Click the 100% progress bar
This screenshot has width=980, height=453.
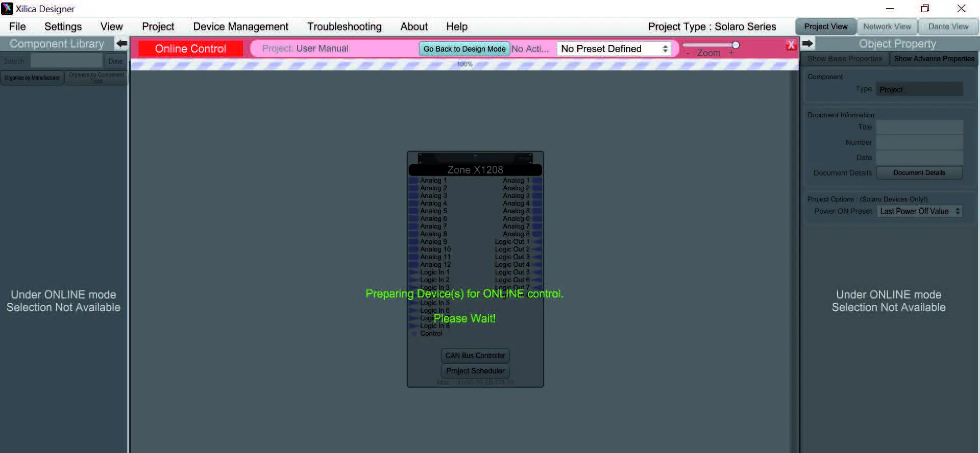tap(464, 64)
